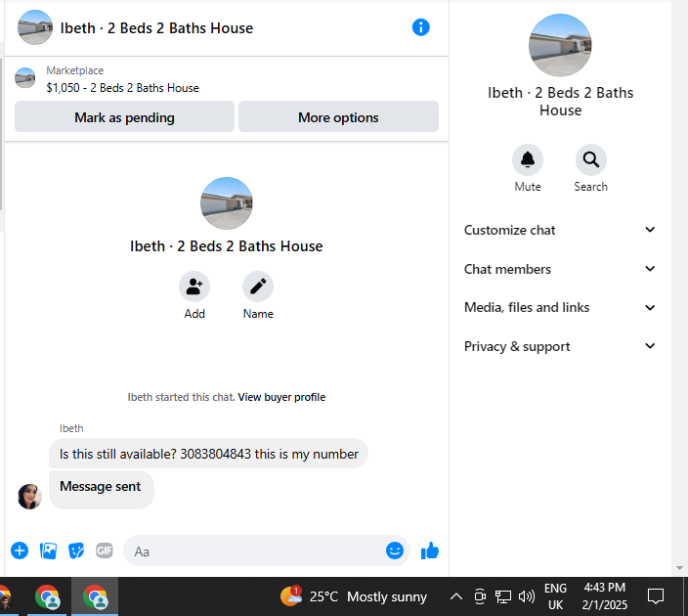Viewport: 688px width, 616px height.
Task: Expand Customize chat section
Action: 560,230
